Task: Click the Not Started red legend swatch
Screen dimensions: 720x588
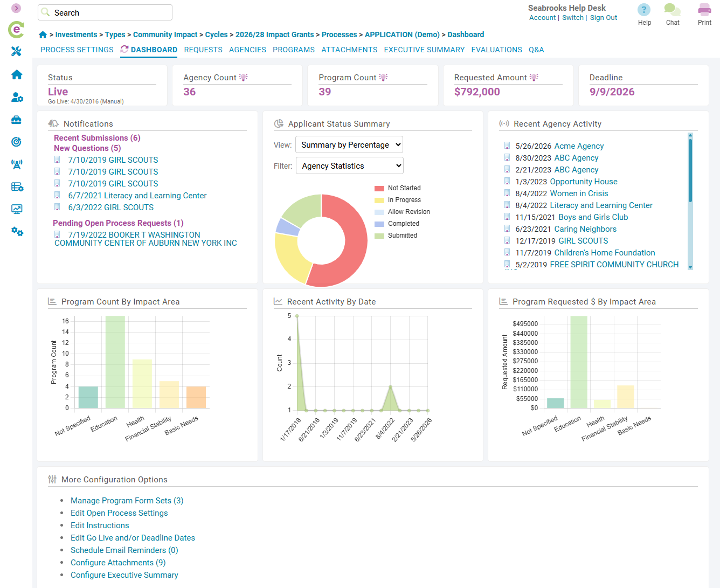Action: 379,188
